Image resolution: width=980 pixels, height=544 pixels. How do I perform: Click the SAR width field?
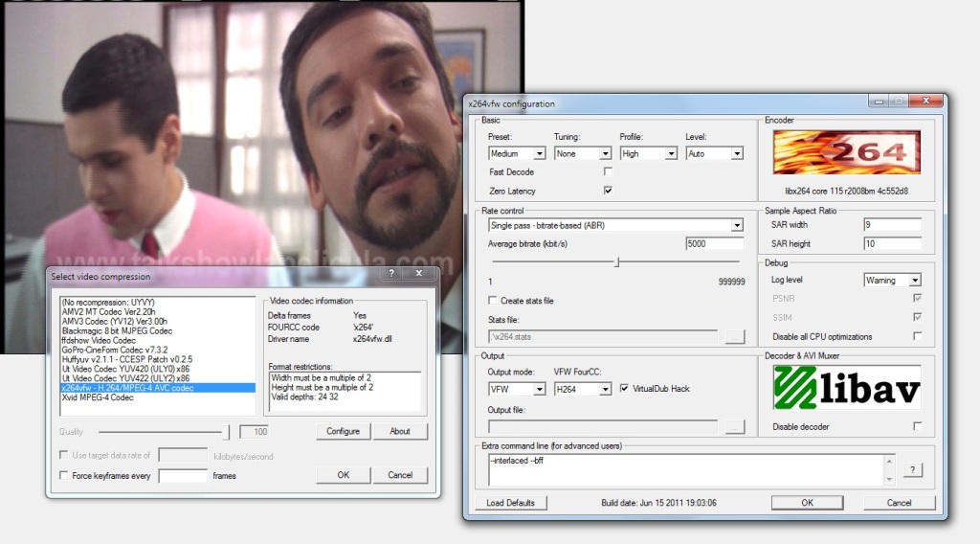point(892,224)
